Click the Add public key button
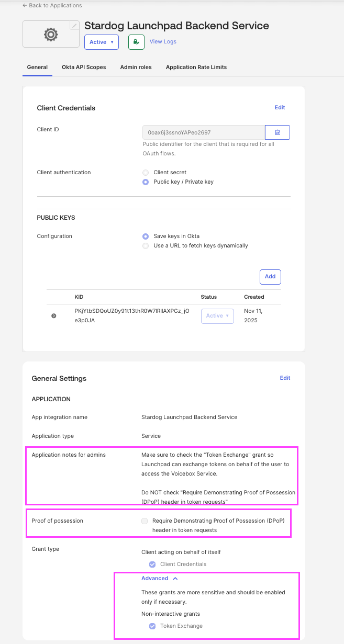The height and width of the screenshot is (644, 344). tap(270, 277)
